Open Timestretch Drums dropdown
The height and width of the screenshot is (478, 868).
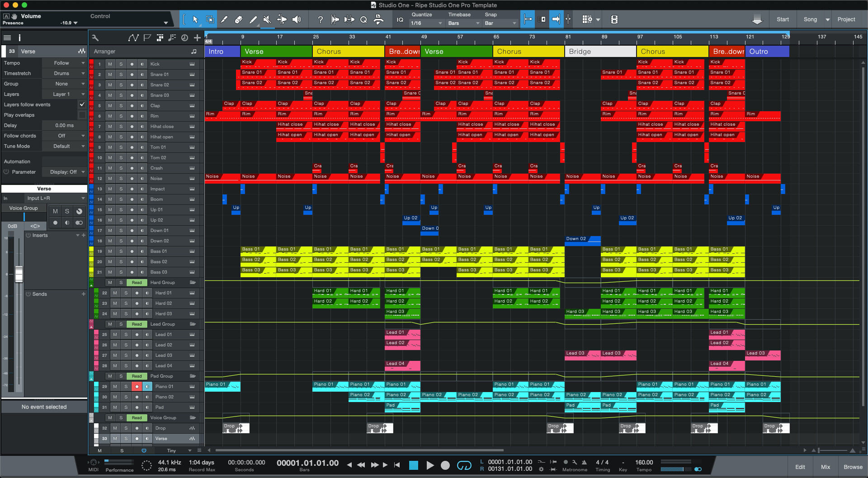[x=64, y=73]
